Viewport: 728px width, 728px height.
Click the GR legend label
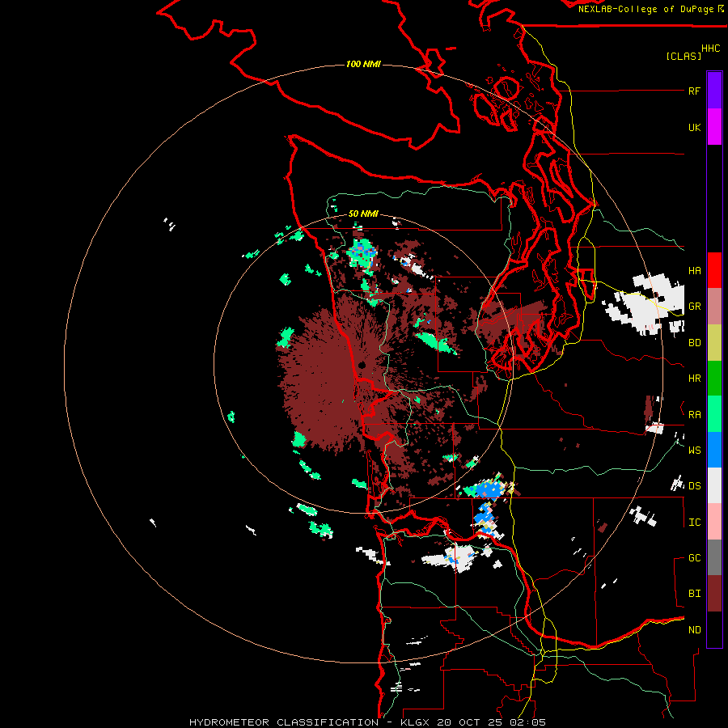click(694, 307)
